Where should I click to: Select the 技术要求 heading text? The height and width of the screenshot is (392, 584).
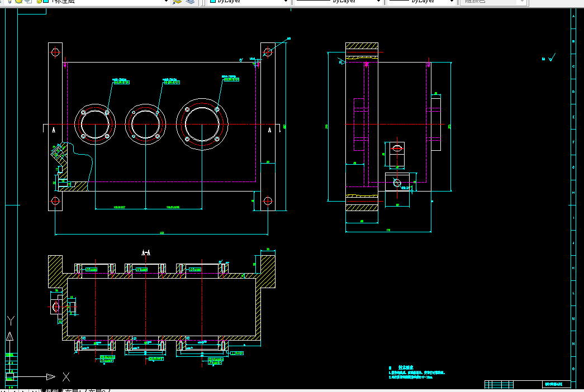pyautogui.click(x=406, y=367)
